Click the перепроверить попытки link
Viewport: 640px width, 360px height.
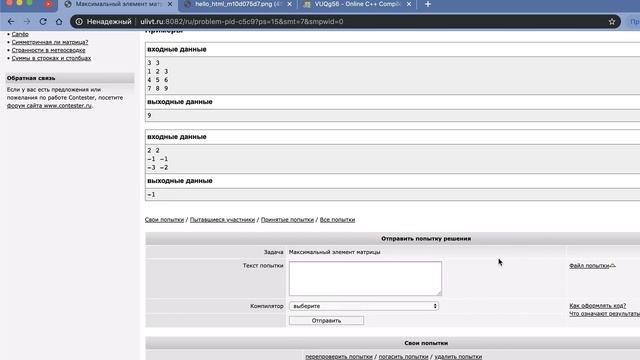(339, 357)
